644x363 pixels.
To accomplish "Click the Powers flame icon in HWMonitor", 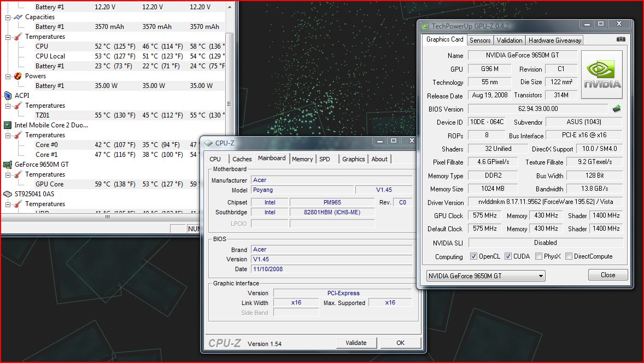I will (18, 76).
